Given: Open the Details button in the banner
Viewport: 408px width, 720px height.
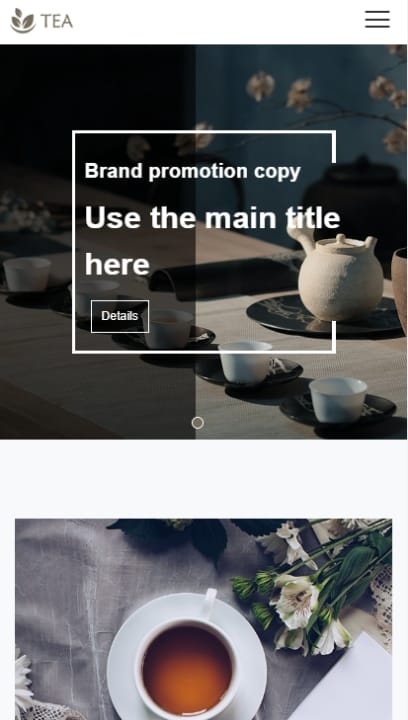Looking at the screenshot, I should (120, 316).
